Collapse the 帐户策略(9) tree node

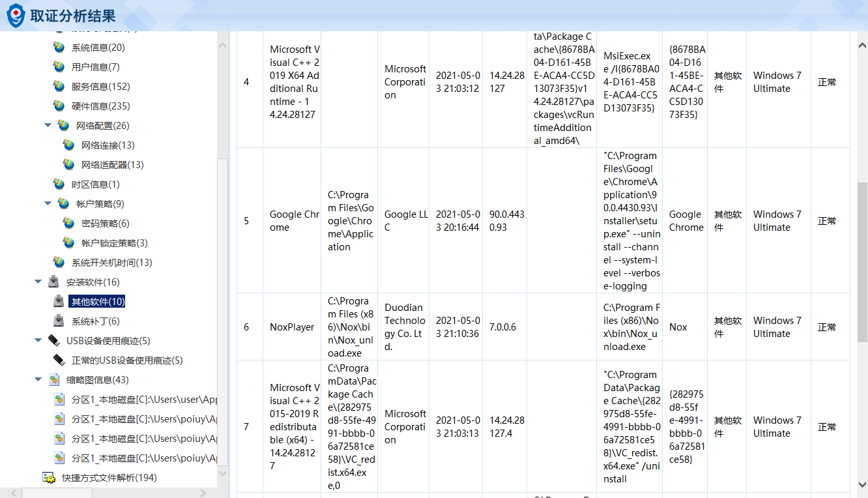[x=48, y=203]
